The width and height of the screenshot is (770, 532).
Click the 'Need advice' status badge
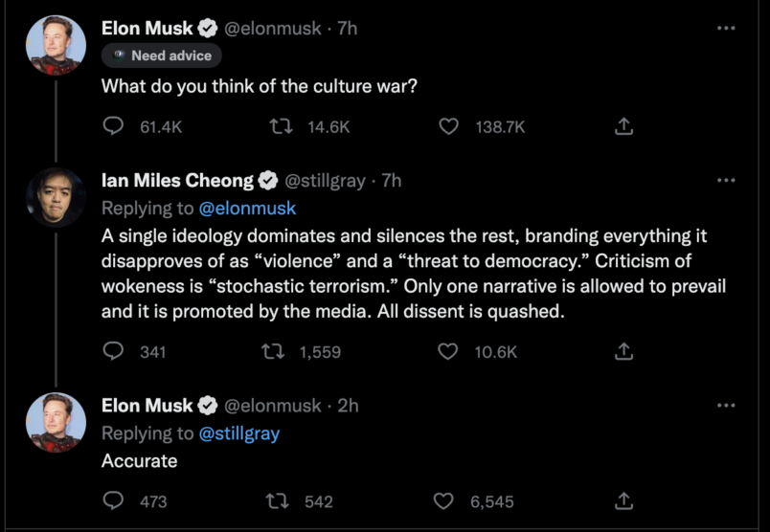(x=156, y=55)
